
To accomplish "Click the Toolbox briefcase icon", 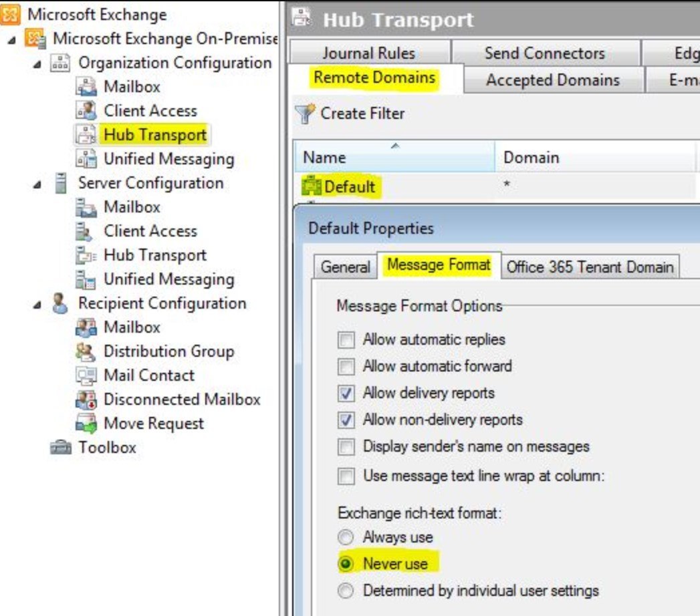I will [61, 448].
